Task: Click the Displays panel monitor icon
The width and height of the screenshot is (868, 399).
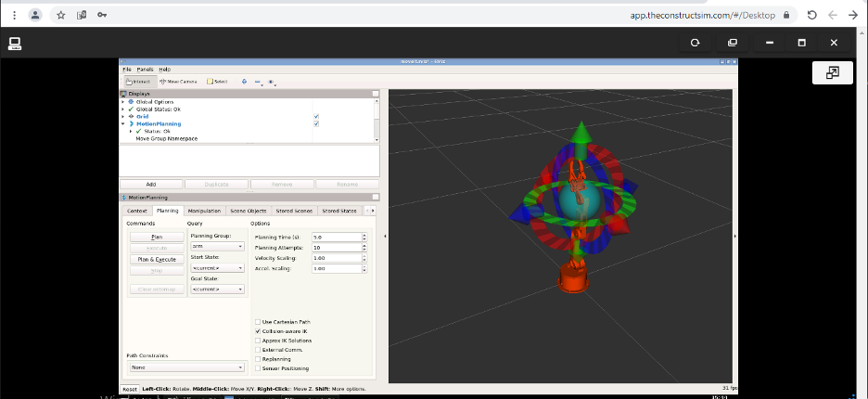Action: click(123, 94)
